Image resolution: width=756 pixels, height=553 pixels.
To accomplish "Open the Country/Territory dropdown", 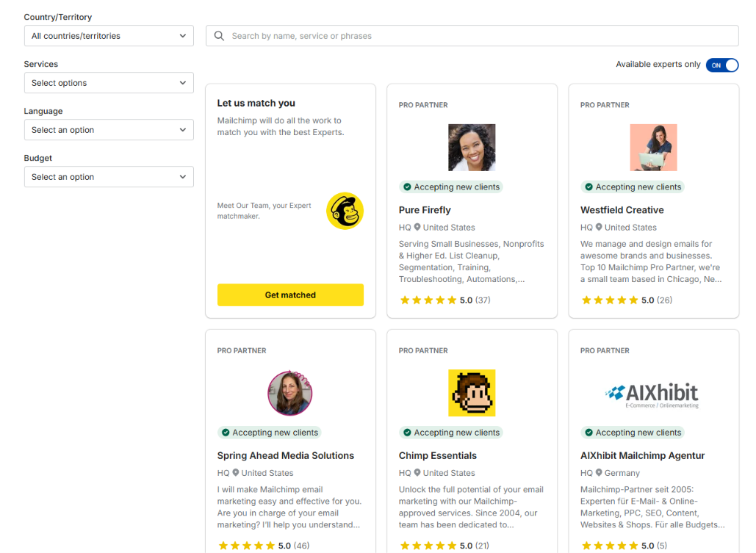I will click(x=109, y=36).
